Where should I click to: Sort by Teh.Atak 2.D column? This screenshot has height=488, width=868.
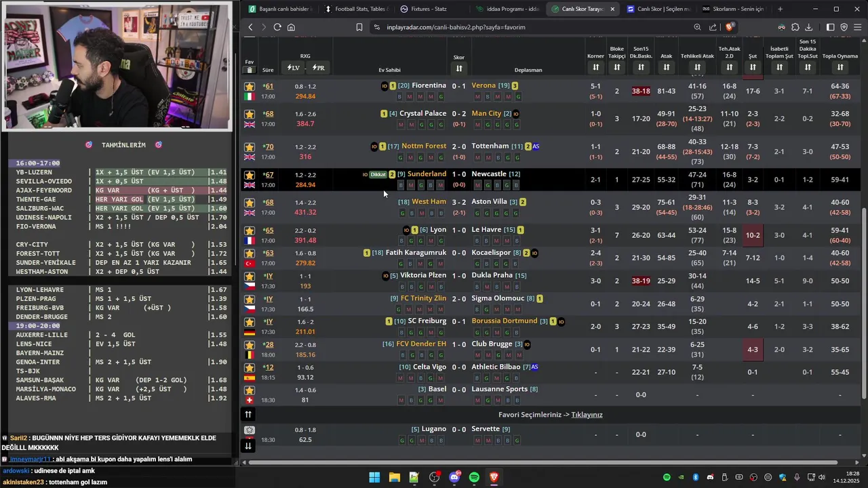(x=730, y=67)
